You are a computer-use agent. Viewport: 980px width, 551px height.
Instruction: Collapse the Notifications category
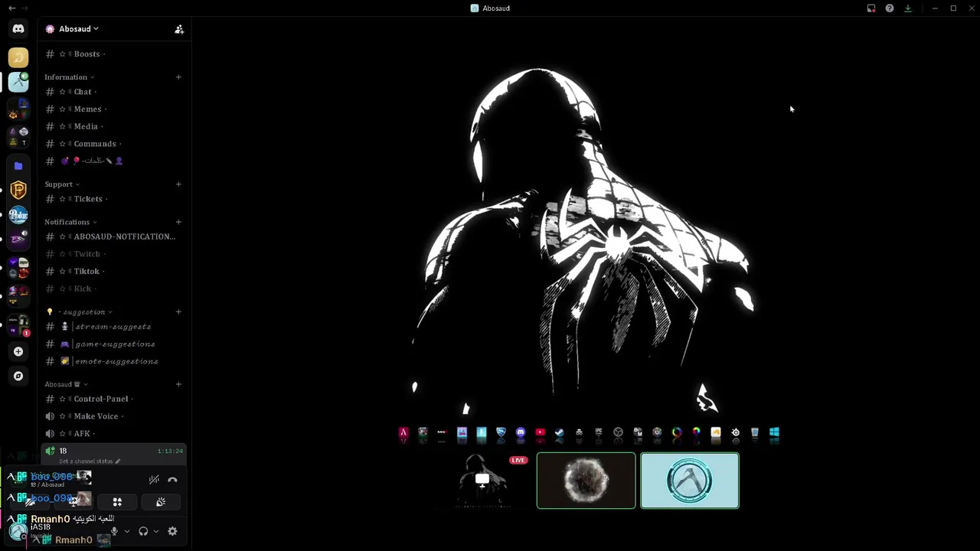coord(70,222)
